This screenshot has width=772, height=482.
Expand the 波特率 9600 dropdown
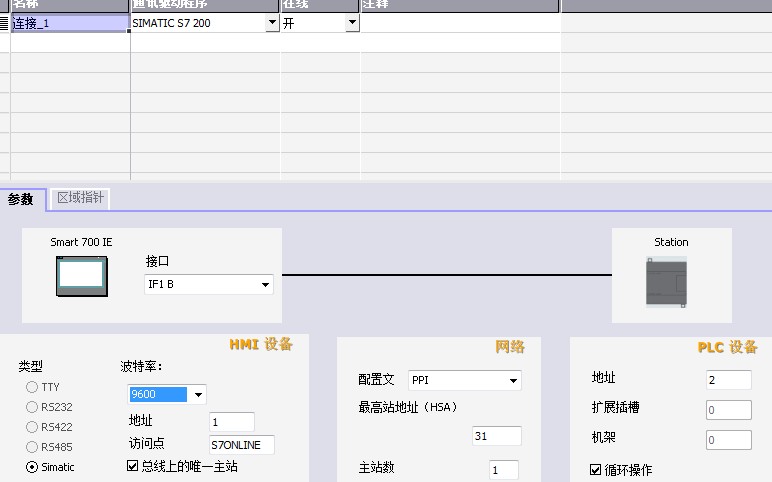pos(198,394)
